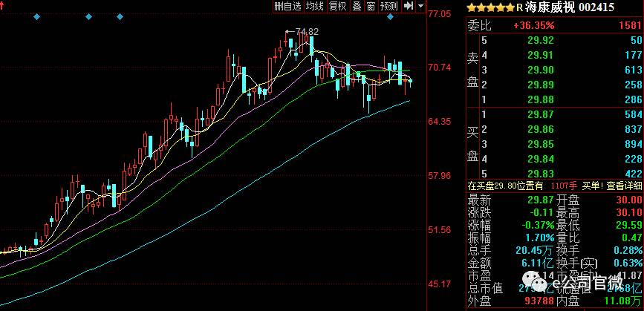Click the 74.82 high price label

(x=307, y=32)
